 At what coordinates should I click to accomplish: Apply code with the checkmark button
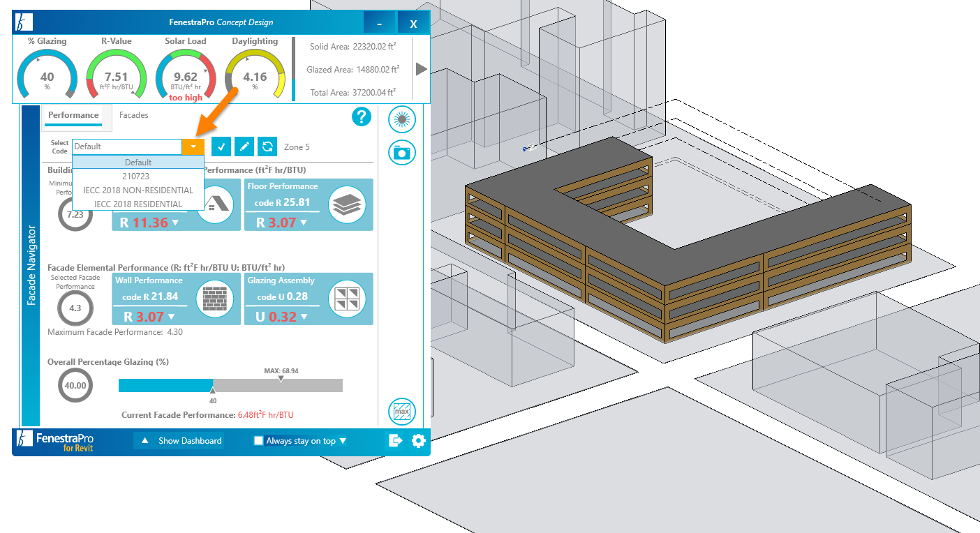pyautogui.click(x=221, y=147)
